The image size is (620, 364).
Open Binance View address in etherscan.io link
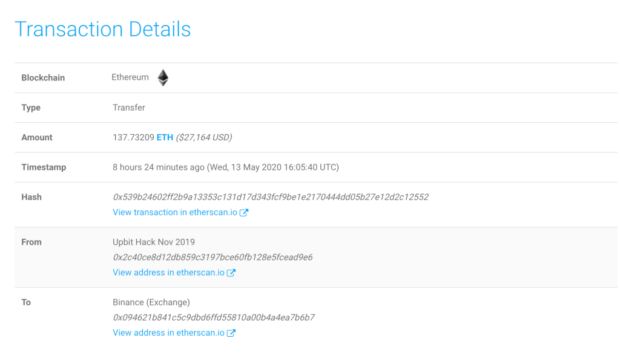(x=168, y=333)
